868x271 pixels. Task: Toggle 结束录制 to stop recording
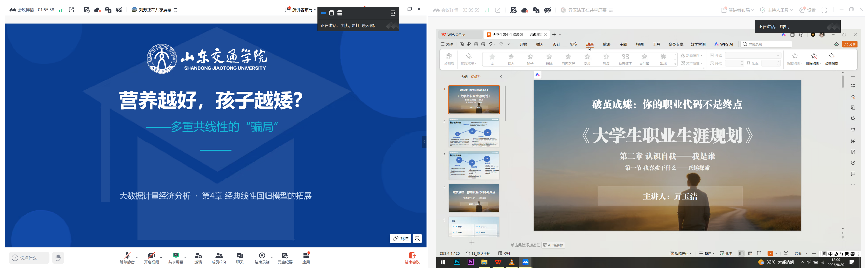point(262,258)
